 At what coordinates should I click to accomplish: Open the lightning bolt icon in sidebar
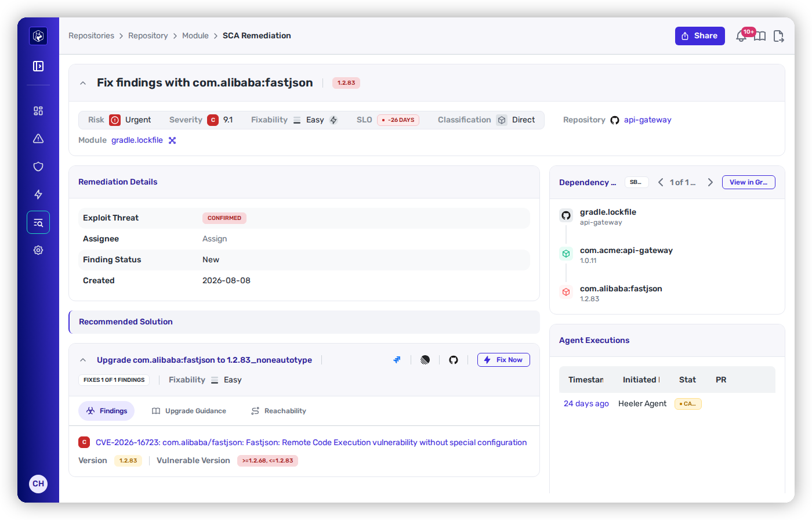(38, 194)
